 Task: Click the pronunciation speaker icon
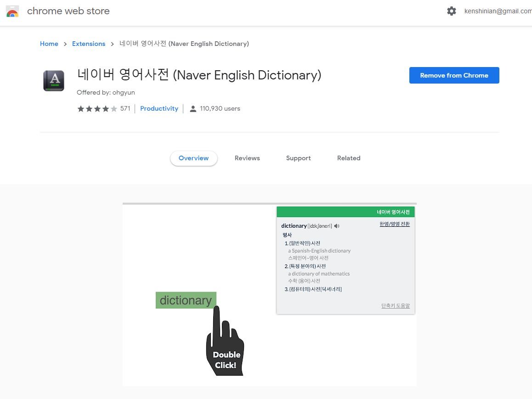coord(337,226)
